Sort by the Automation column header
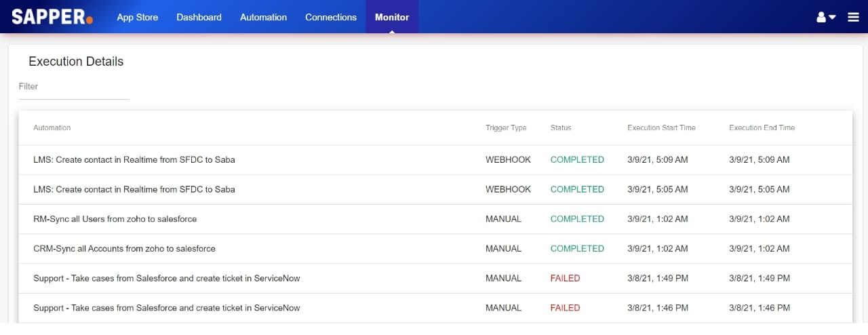The image size is (868, 335). coord(52,127)
